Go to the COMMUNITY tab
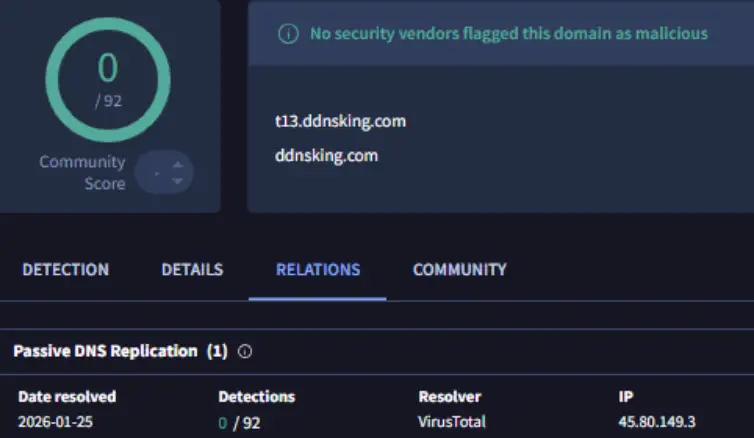The image size is (754, 438). 459,270
